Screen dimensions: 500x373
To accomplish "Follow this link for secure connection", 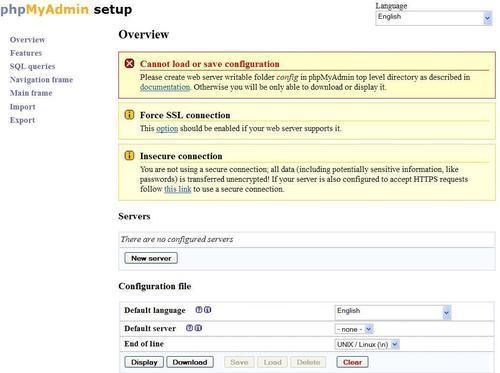I will point(178,189).
